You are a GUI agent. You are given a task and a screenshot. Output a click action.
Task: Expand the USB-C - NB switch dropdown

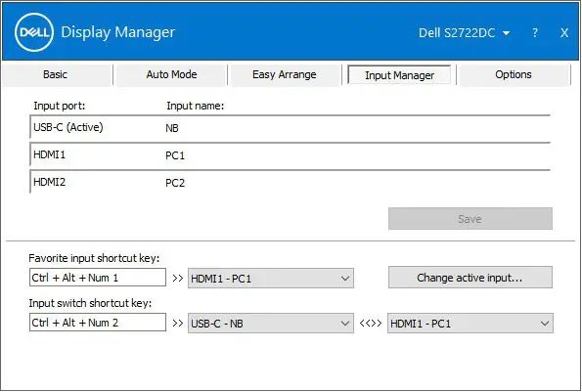pyautogui.click(x=271, y=324)
